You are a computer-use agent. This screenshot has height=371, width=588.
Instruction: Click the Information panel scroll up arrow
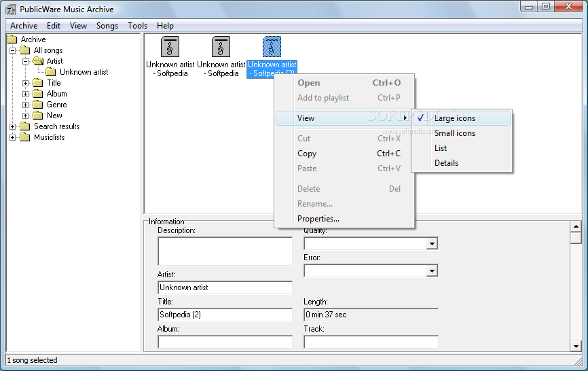click(576, 226)
